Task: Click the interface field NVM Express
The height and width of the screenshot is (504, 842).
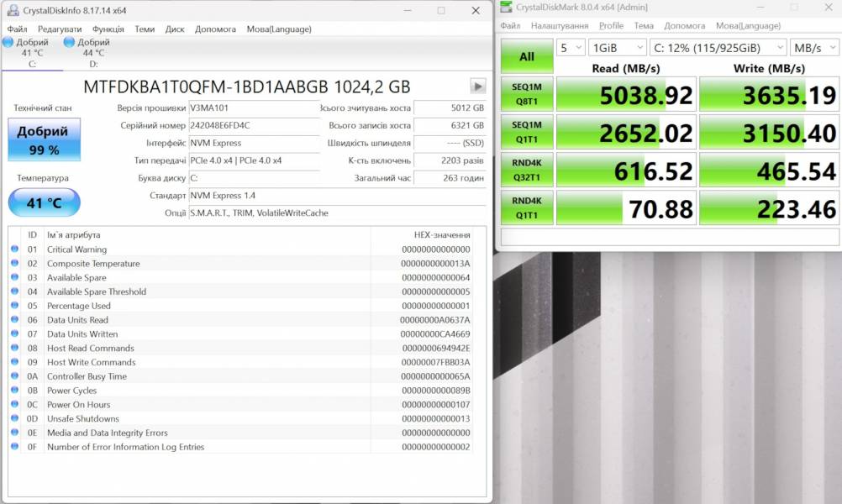Action: [254, 143]
